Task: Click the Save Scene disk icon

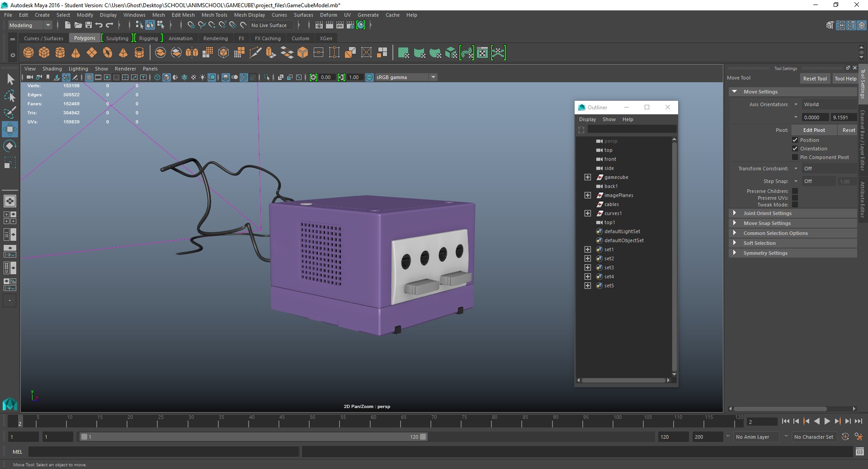Action: 89,25
